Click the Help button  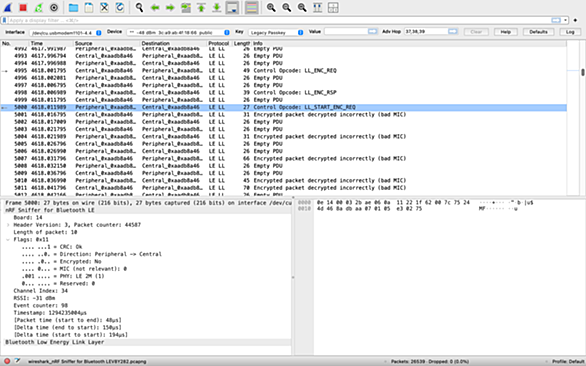pyautogui.click(x=506, y=32)
